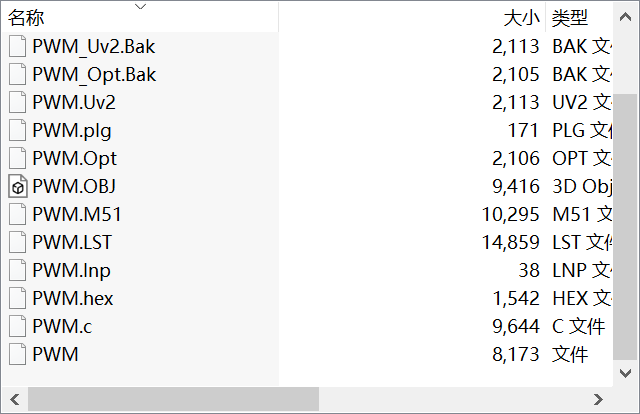Click the horizontal scrollbar left arrow
This screenshot has height=414, width=640.
click(x=13, y=399)
